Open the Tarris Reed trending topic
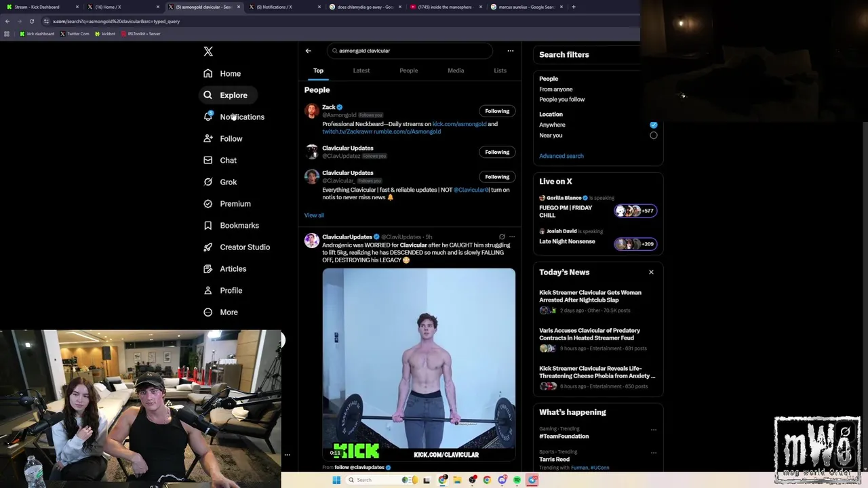 pyautogui.click(x=554, y=460)
